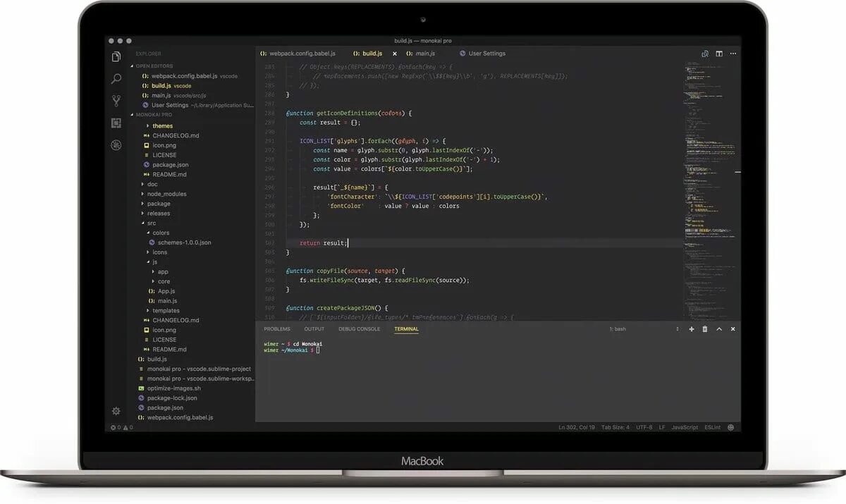Click the split editor icon
Viewport: 846px width, 504px height.
[719, 54]
